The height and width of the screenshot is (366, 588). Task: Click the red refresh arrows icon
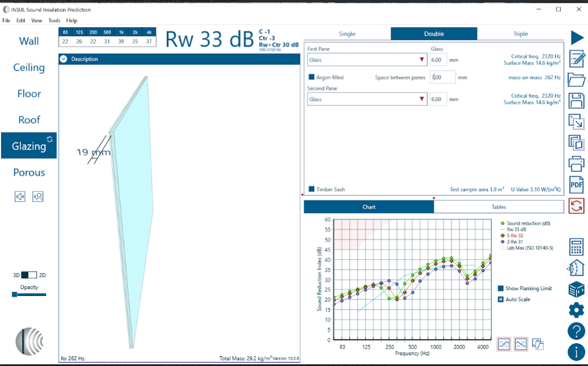[x=576, y=206]
